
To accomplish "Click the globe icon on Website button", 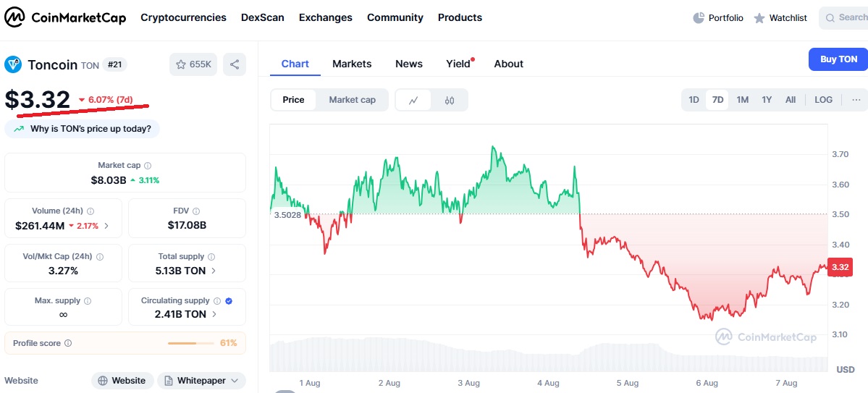I will coord(102,381).
